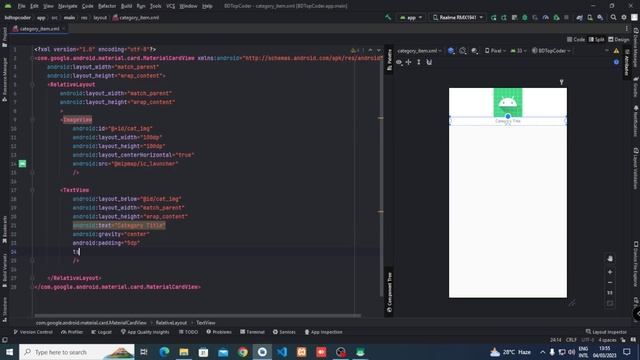Click the blue info badge in design panel
The width and height of the screenshot is (640, 360).
tap(616, 62)
